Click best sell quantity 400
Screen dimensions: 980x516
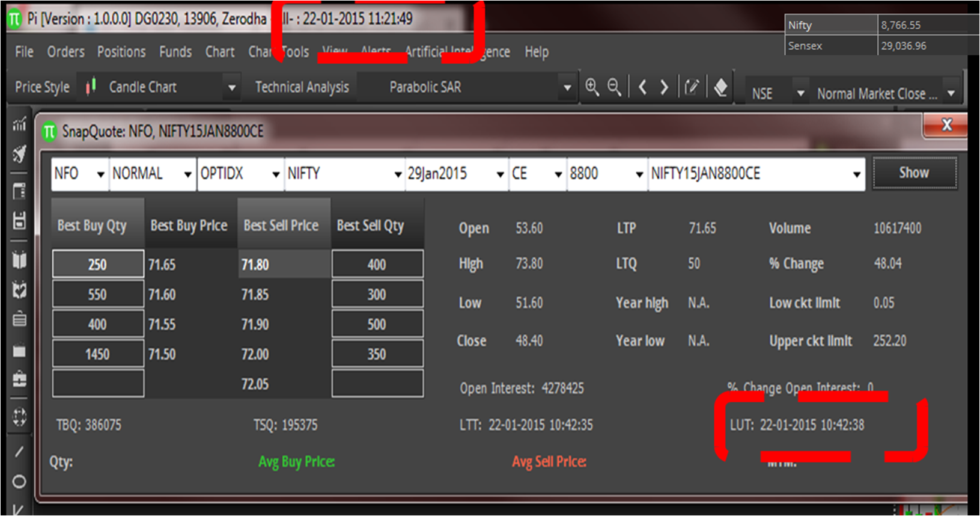coord(377,264)
